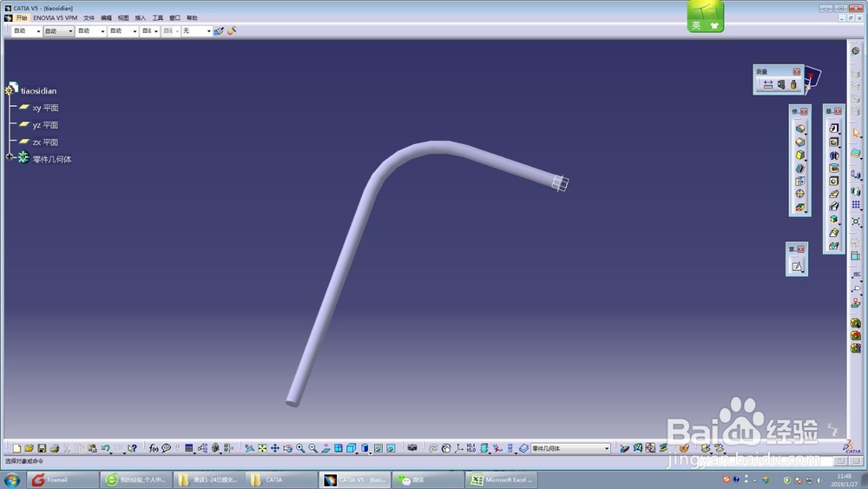Save the part with the floppy icon
This screenshot has width=868, height=489.
(x=42, y=448)
